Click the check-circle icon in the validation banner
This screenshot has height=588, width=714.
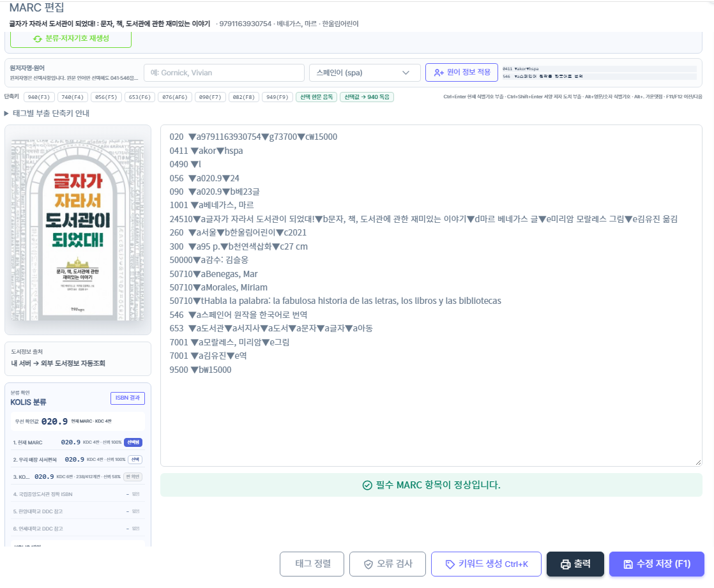367,485
